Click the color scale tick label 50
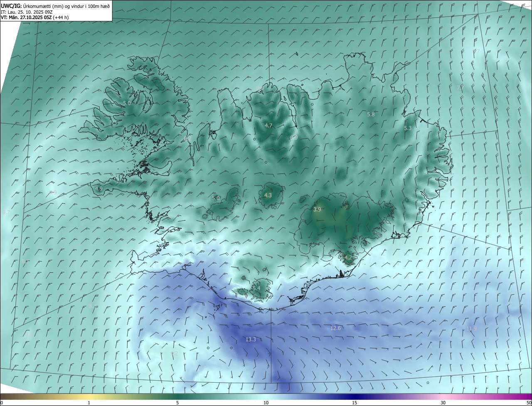The height and width of the screenshot is (406, 532). point(529,403)
